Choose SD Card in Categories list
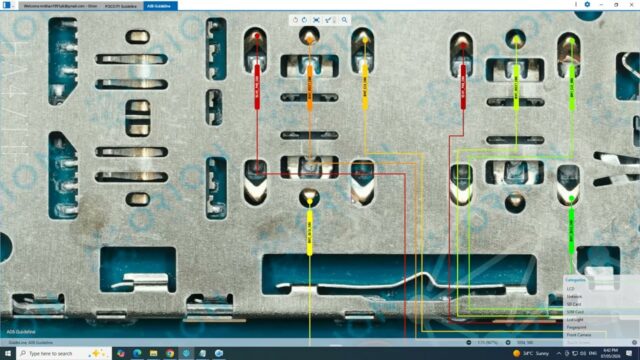The height and width of the screenshot is (360, 640). tap(574, 304)
